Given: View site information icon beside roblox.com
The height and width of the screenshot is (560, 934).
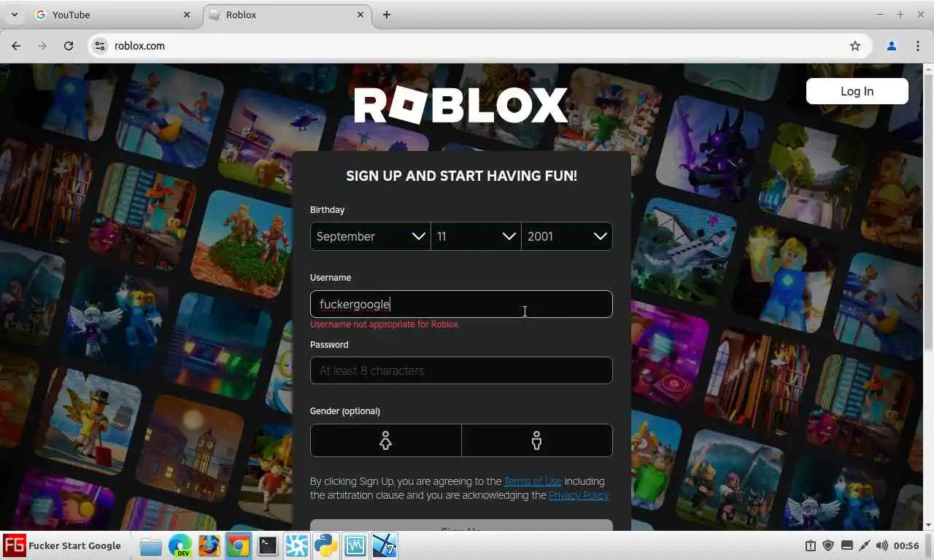Looking at the screenshot, I should coord(100,46).
